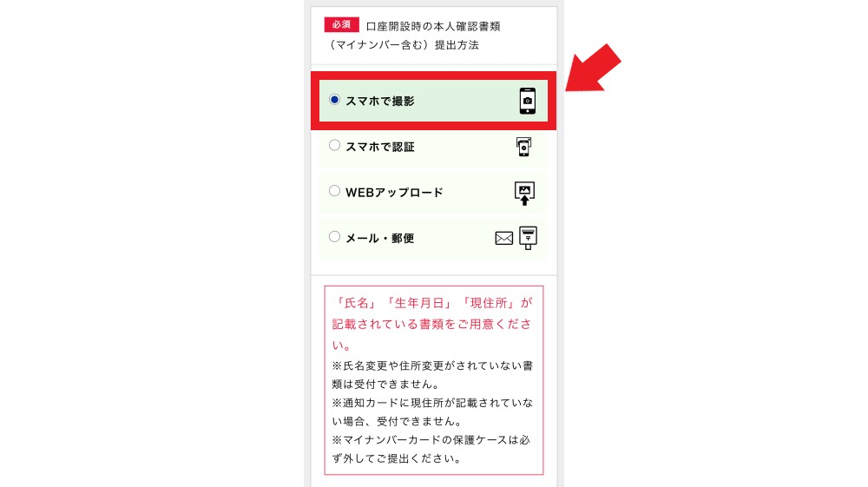This screenshot has width=868, height=487.
Task: Click the red 必須 badge
Action: click(x=341, y=25)
